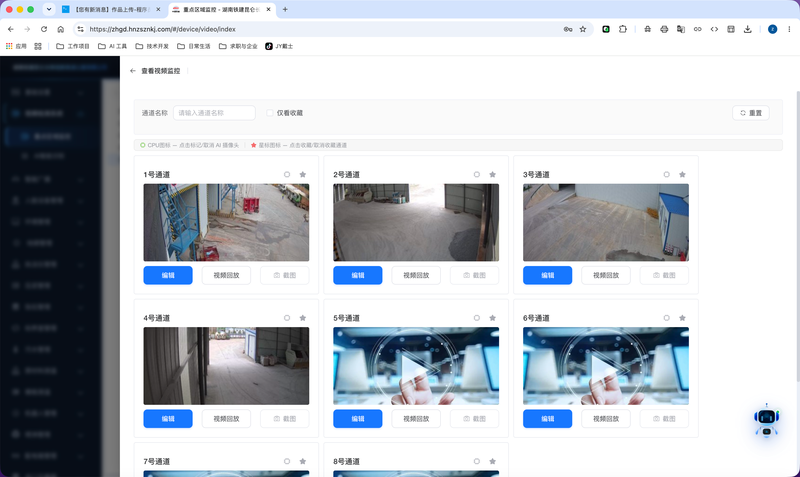Toggle AI camera mark for 7号通道
Image resolution: width=800 pixels, height=477 pixels.
287,461
